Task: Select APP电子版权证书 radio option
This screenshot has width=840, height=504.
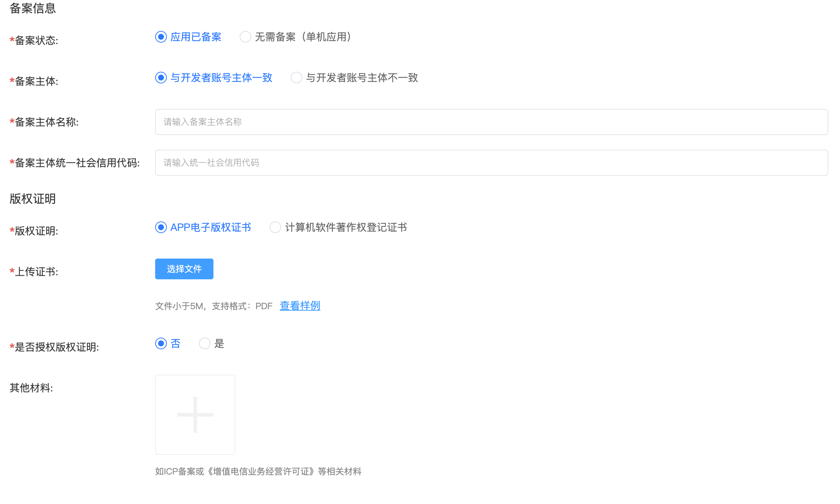Action: (x=161, y=227)
